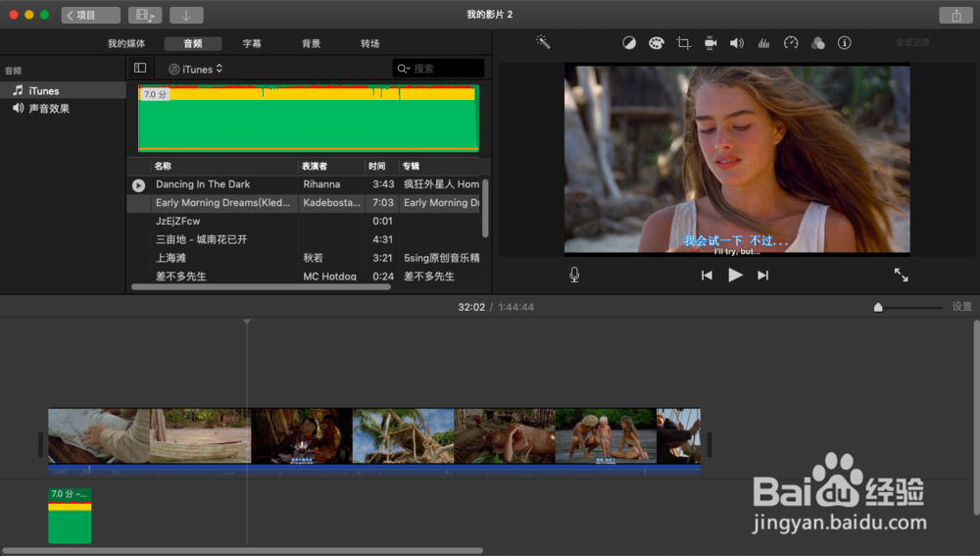Click the Rihanna artist cell

[x=321, y=184]
